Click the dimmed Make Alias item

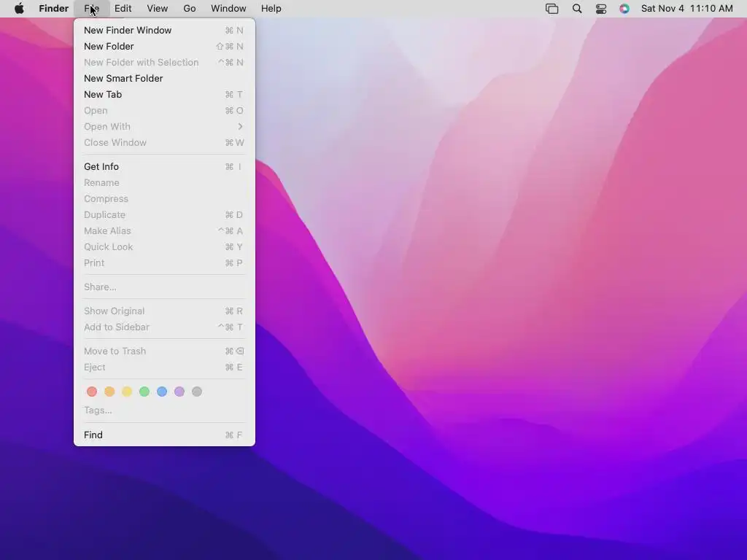tap(164, 231)
